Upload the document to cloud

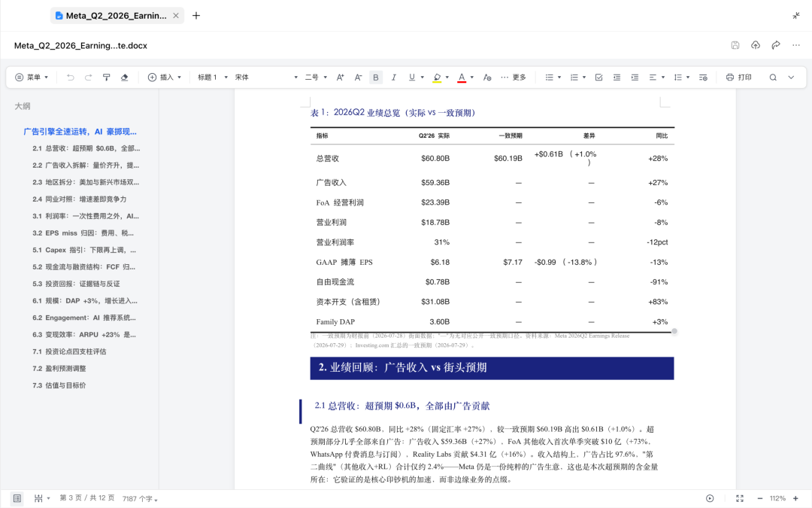tap(756, 45)
